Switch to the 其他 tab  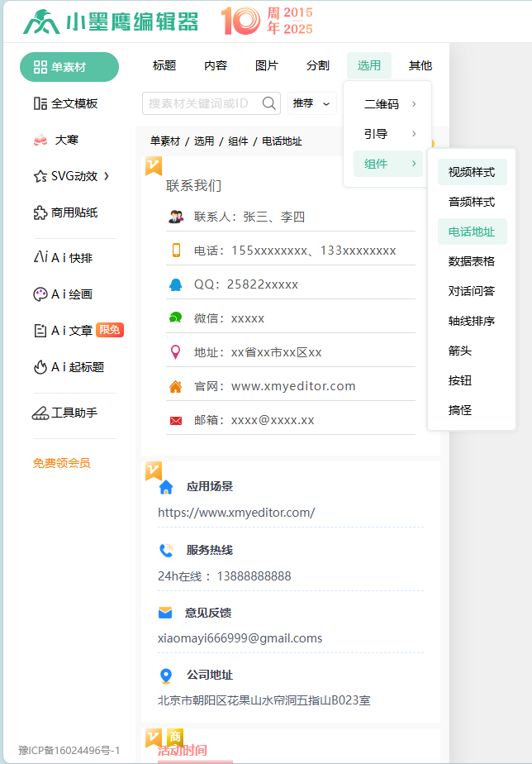[420, 65]
